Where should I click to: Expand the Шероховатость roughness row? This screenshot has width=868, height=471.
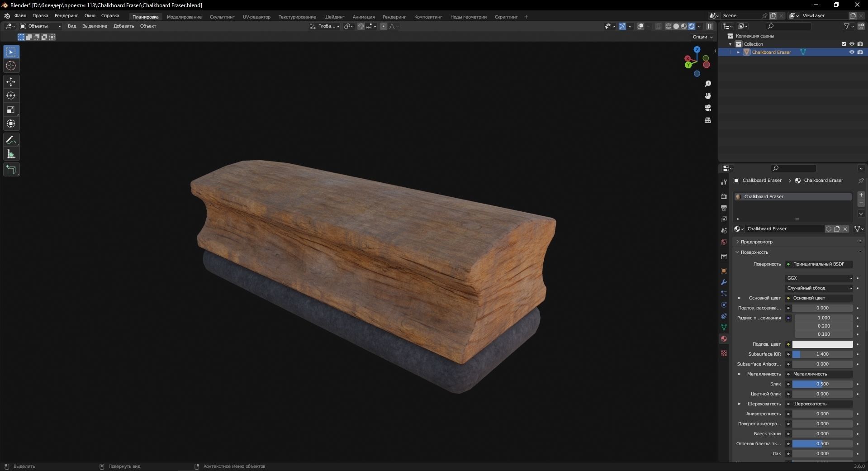coord(740,404)
